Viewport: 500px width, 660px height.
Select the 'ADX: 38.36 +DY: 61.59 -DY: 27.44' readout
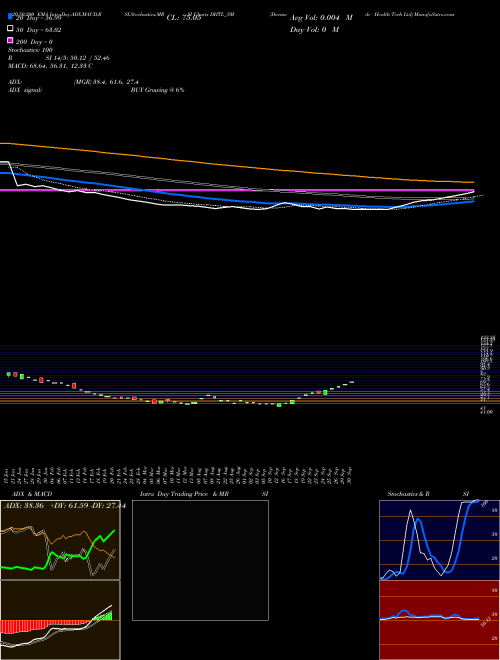point(65,506)
